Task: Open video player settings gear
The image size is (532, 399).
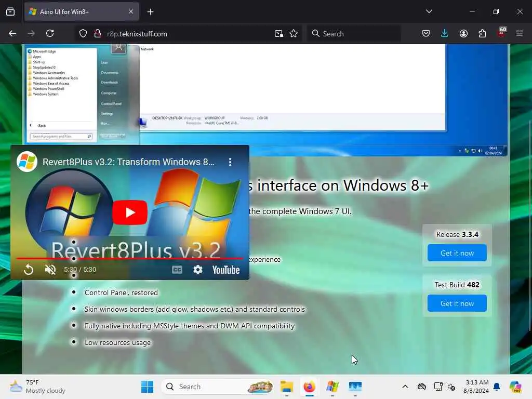Action: [198, 270]
